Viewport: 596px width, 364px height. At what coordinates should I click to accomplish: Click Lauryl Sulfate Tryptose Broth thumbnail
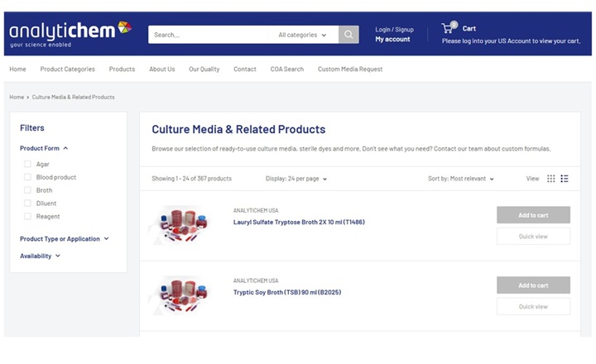point(180,226)
